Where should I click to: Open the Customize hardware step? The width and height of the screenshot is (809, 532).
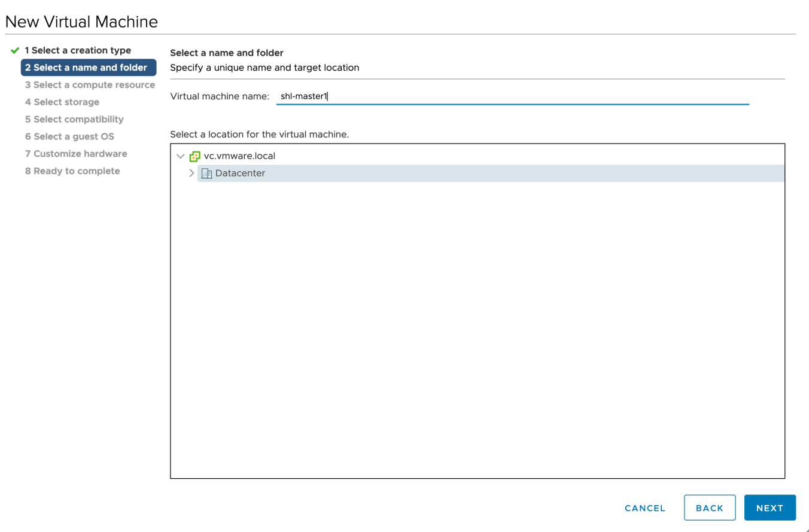[76, 153]
